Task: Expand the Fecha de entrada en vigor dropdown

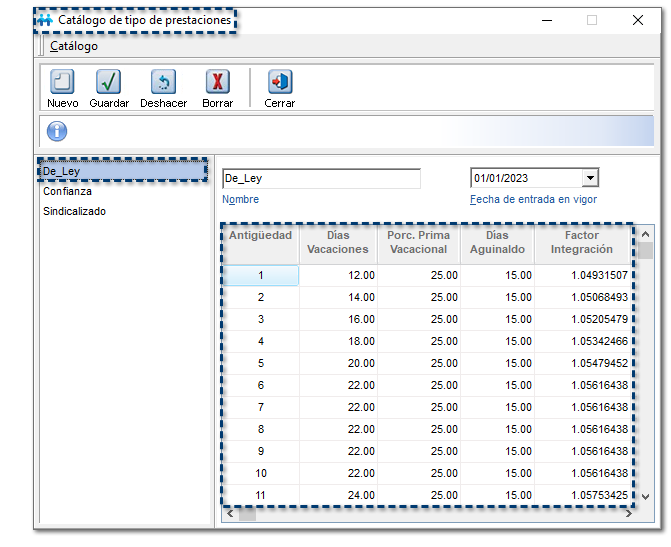Action: point(590,178)
